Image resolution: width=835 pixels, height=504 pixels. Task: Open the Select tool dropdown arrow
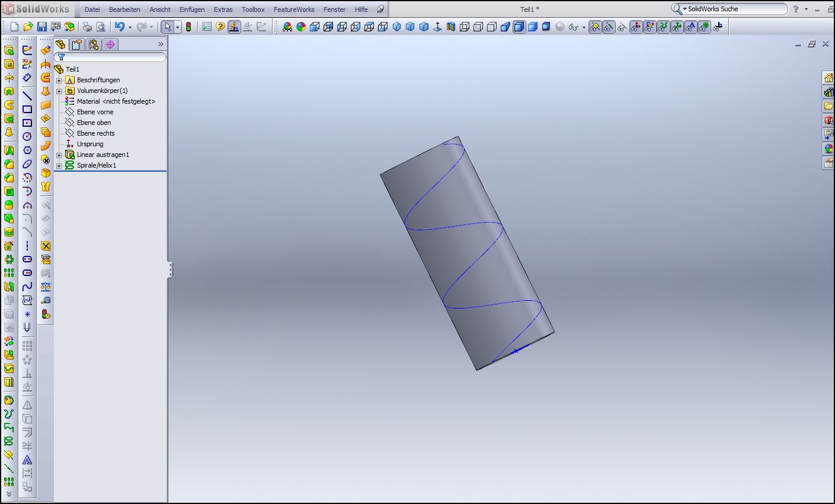177,27
